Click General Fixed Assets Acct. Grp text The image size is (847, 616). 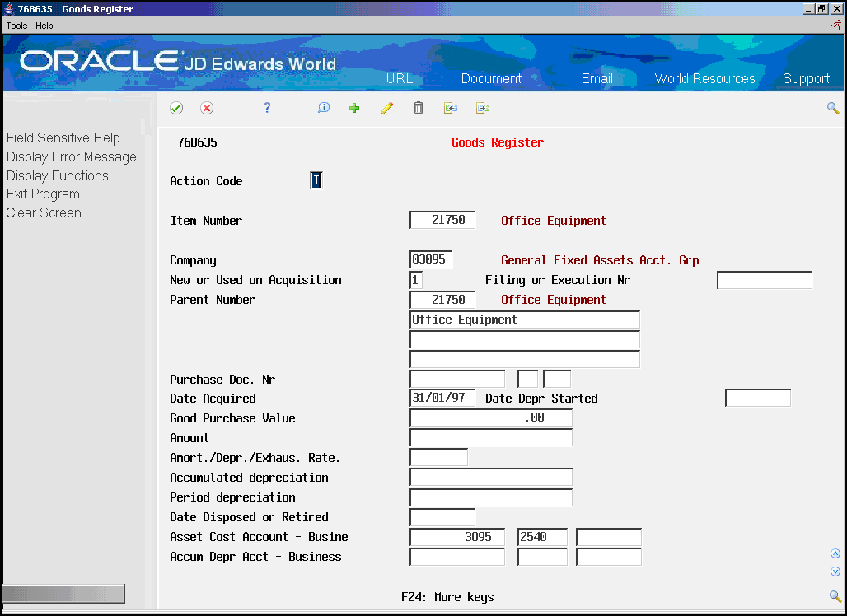point(600,260)
